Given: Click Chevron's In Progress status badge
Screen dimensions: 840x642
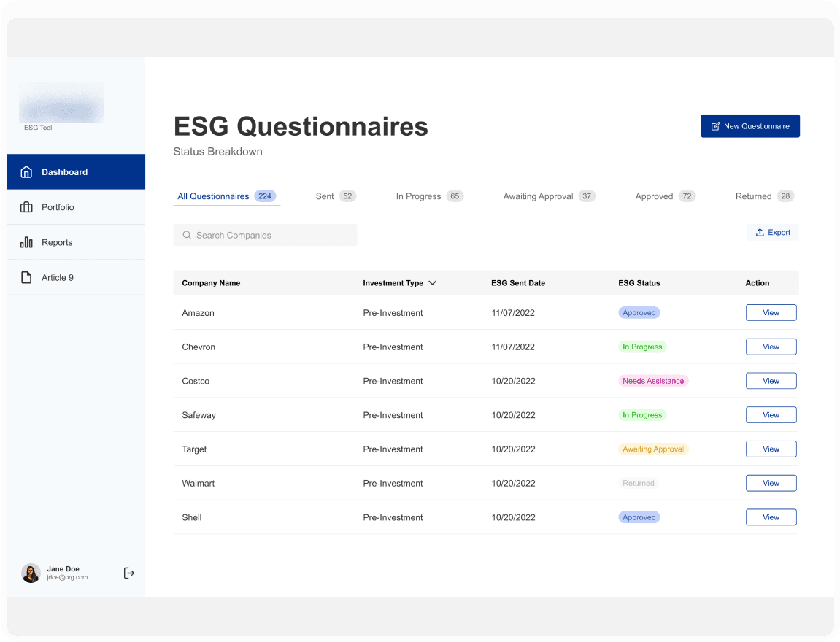Looking at the screenshot, I should (x=642, y=347).
